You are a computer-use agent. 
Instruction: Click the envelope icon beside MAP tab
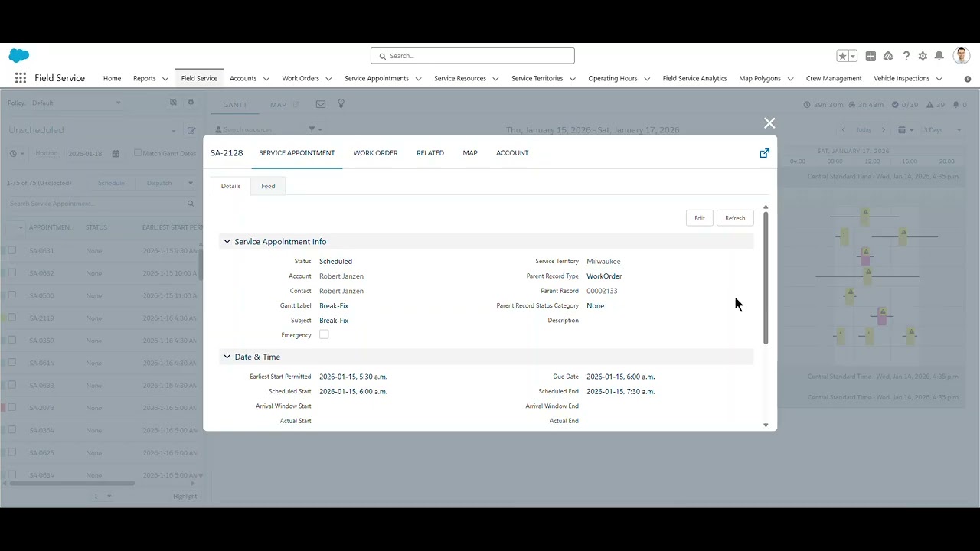pyautogui.click(x=320, y=104)
